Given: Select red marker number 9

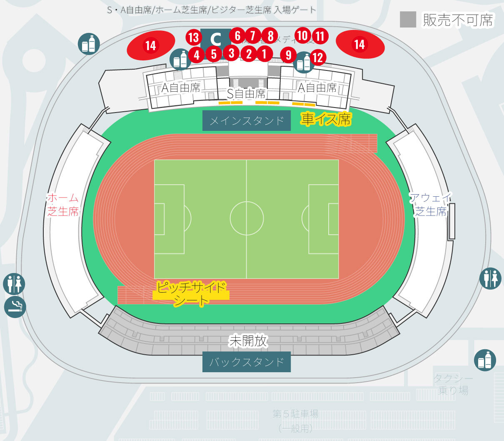Looking at the screenshot, I should pyautogui.click(x=288, y=55).
